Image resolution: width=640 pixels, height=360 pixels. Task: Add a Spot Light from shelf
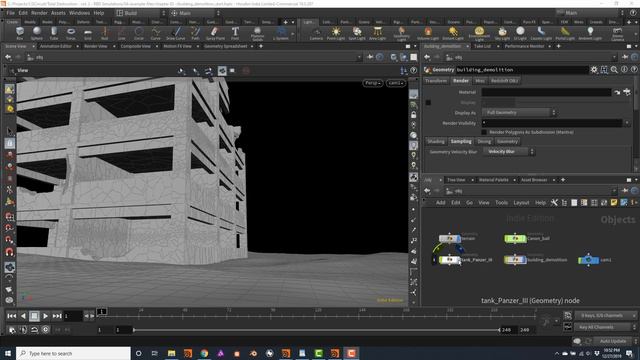coord(357,33)
